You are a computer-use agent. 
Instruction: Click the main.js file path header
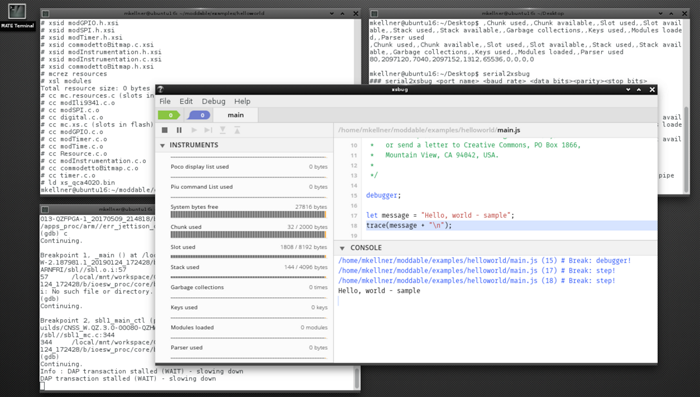tap(429, 130)
